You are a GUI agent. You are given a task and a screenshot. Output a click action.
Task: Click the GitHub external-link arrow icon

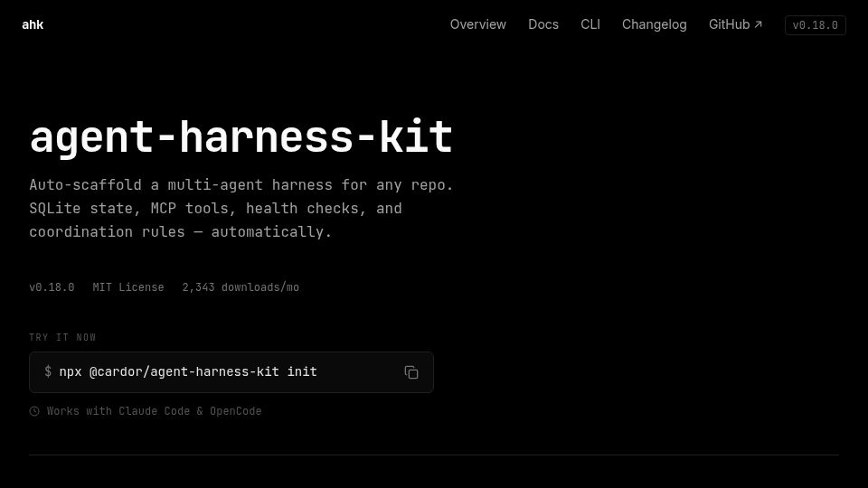coord(759,24)
